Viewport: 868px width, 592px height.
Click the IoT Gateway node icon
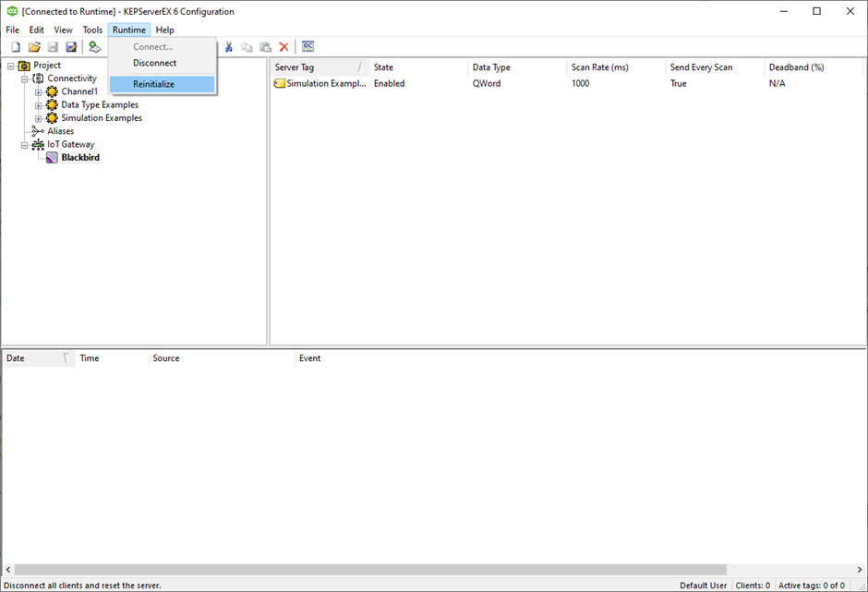(38, 145)
